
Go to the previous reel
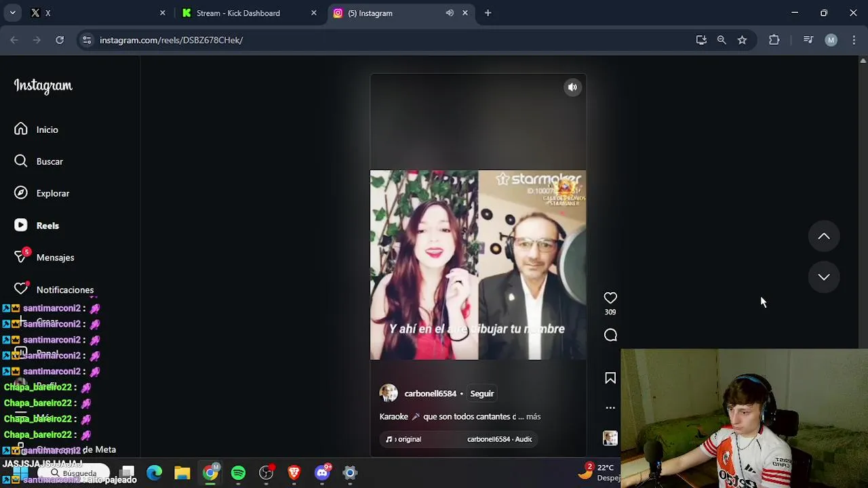click(824, 237)
